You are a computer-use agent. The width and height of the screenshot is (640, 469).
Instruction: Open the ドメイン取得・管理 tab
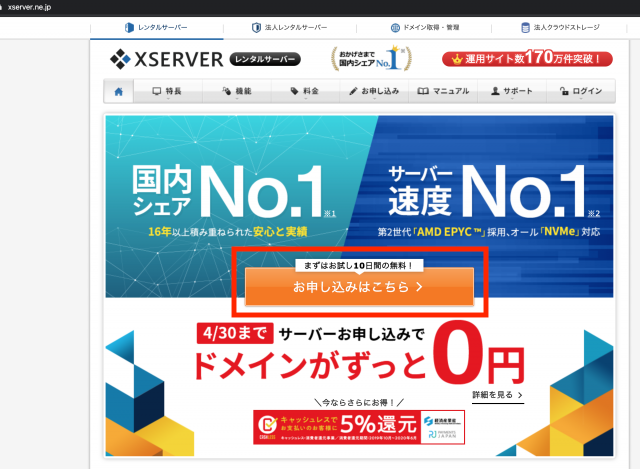click(424, 28)
